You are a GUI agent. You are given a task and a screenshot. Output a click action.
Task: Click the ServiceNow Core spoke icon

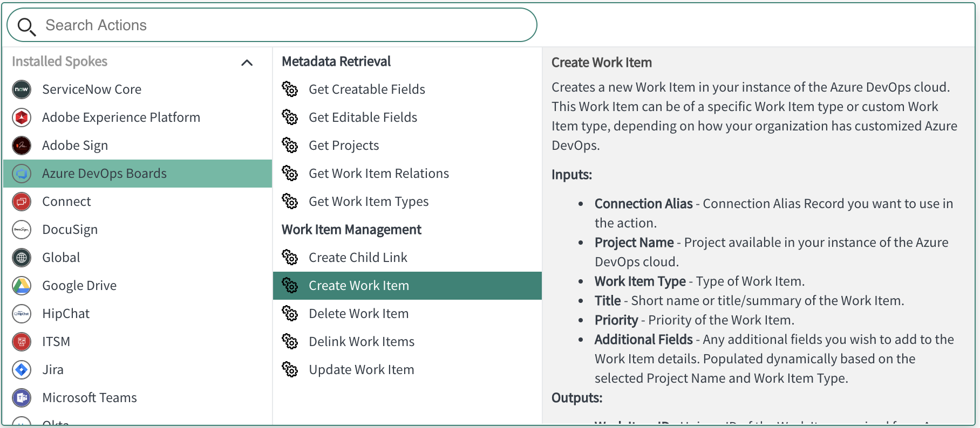22,89
